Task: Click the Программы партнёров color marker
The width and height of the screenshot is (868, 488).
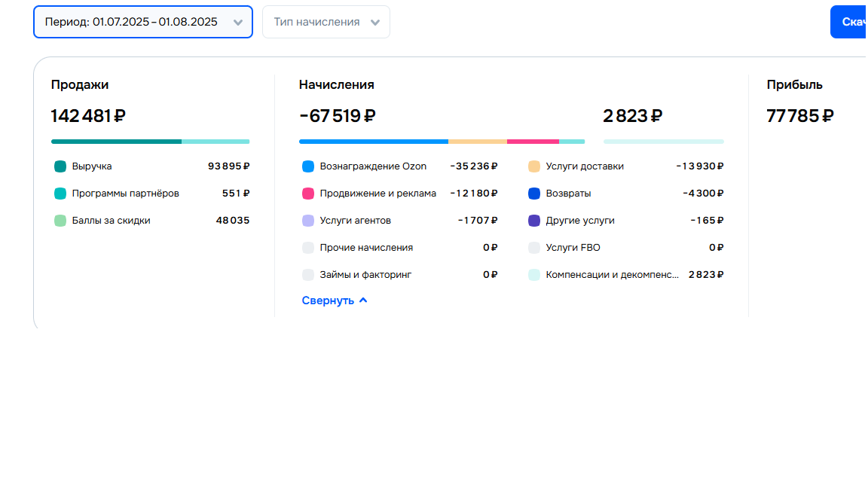Action: pyautogui.click(x=60, y=194)
